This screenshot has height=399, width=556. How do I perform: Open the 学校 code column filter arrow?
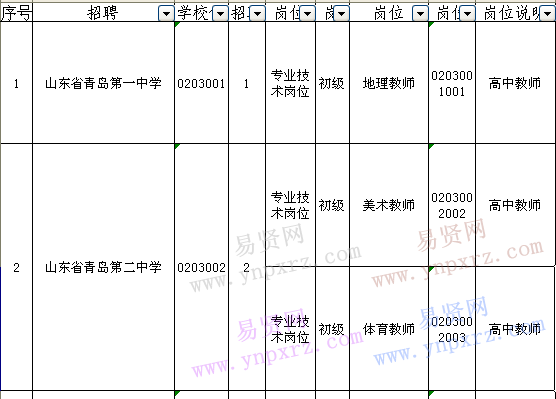(220, 14)
